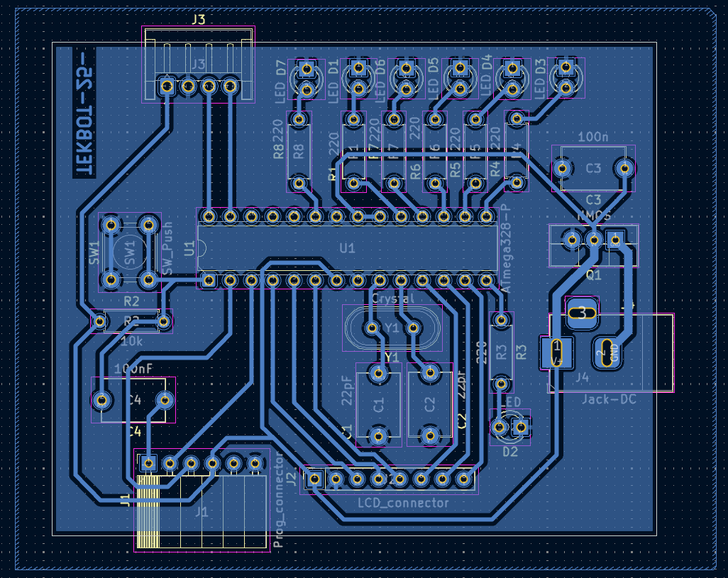
Task: Select the LED D7 footprint
Action: pyautogui.click(x=307, y=79)
